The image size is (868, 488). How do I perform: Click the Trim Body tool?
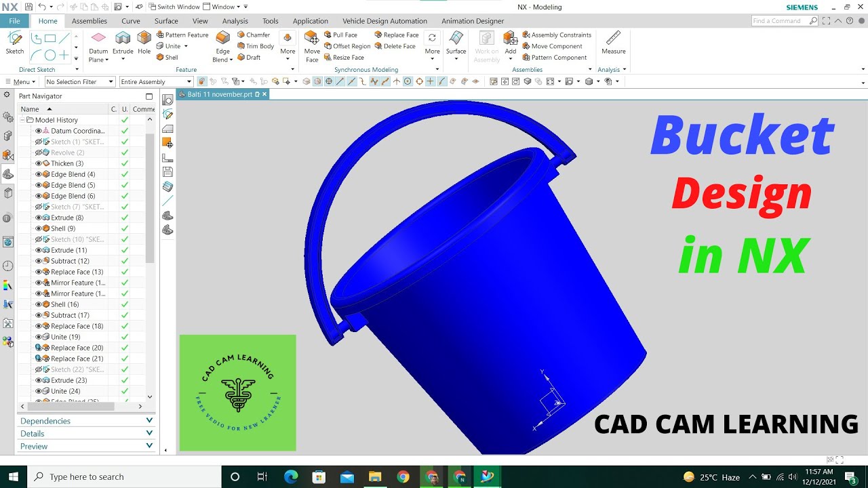coord(256,46)
